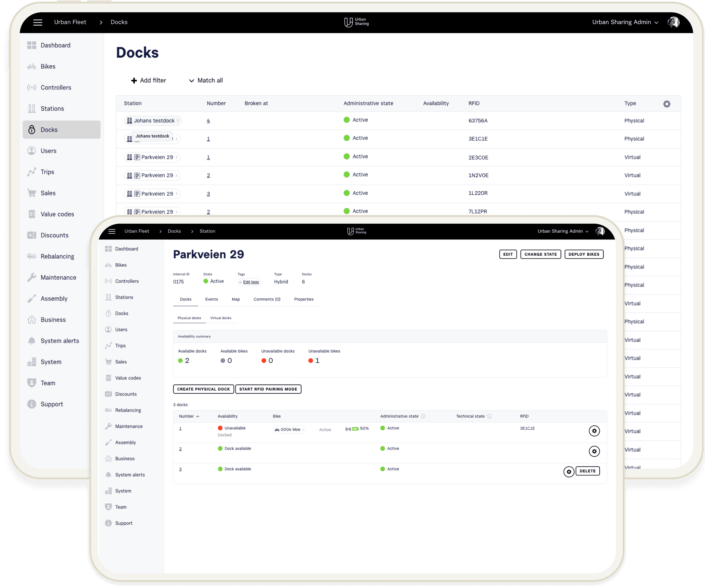Click user avatar in front window top bar
Image resolution: width=705 pixels, height=588 pixels.
[600, 231]
